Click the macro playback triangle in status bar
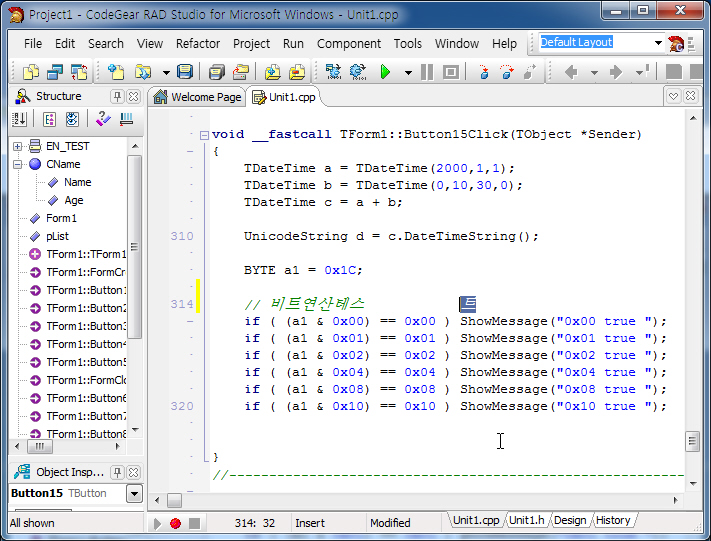711x541 pixels. point(157,523)
